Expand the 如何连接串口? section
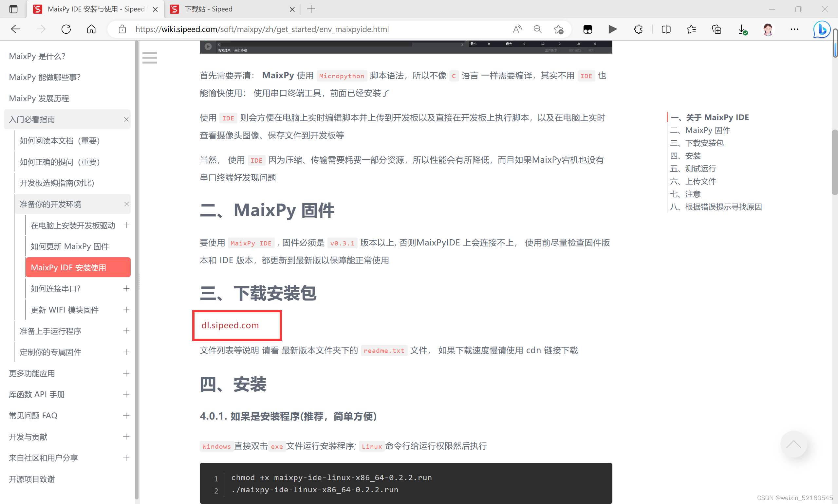This screenshot has width=838, height=504. coord(126,288)
